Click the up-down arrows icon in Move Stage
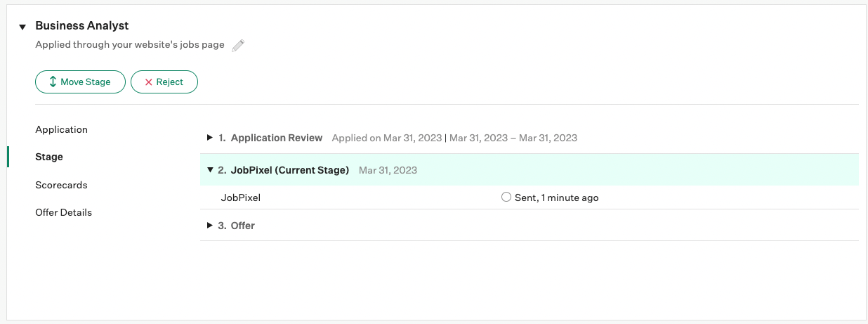This screenshot has height=324, width=868. (53, 82)
